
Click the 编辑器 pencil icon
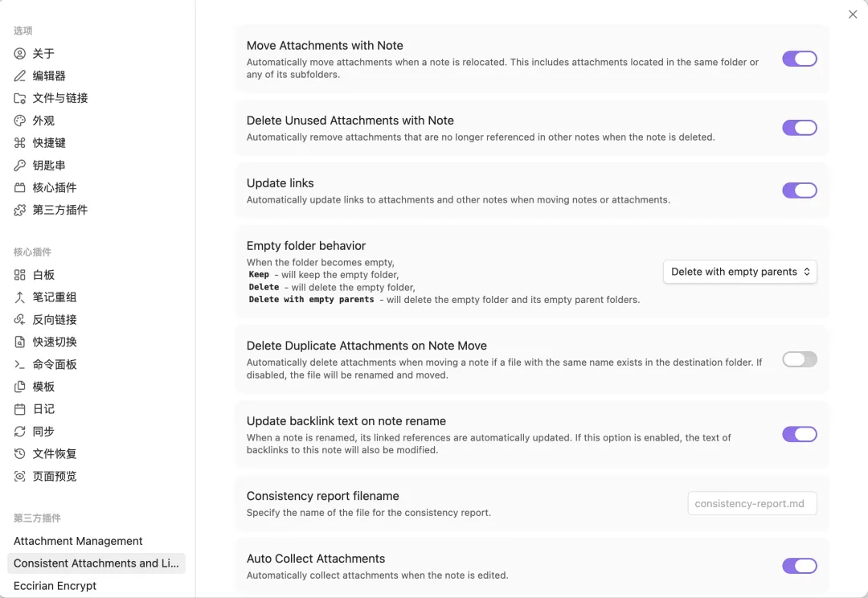[x=20, y=76]
